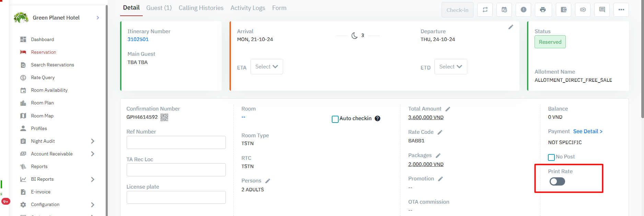Click into the Ref Number field
The image size is (644, 216).
(x=176, y=142)
